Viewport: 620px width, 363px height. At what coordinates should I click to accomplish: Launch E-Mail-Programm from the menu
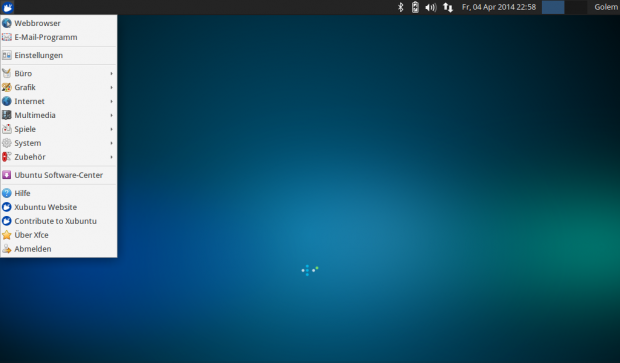59,37
